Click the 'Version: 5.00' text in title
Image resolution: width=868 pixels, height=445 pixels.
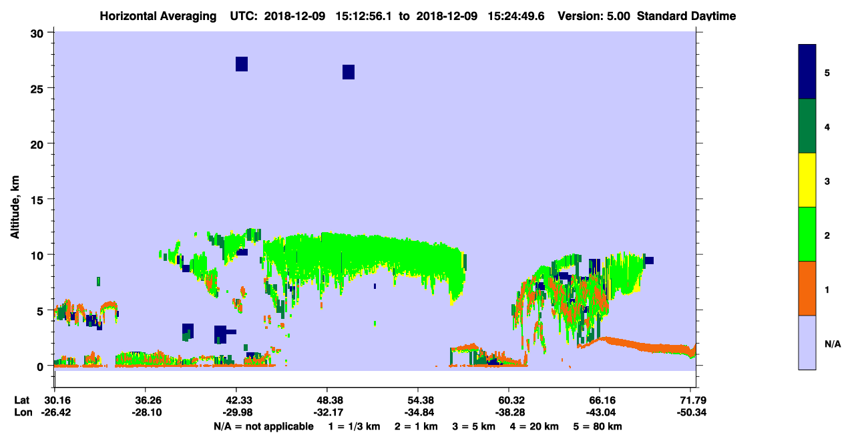click(x=594, y=16)
